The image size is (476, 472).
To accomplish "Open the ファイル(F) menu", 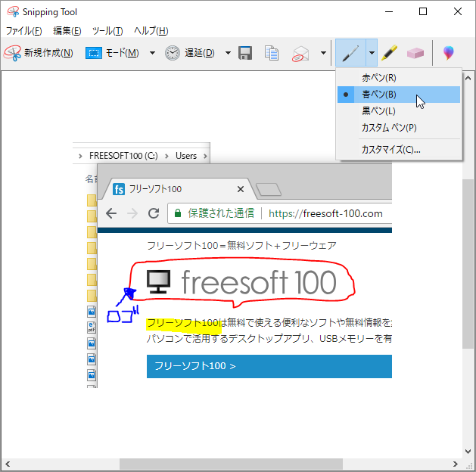I will point(24,31).
